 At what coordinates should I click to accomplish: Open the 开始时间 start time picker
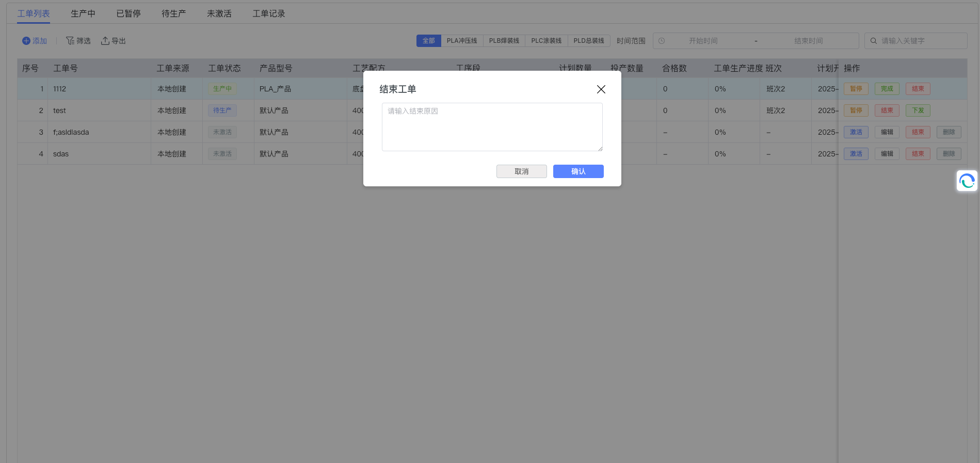703,41
